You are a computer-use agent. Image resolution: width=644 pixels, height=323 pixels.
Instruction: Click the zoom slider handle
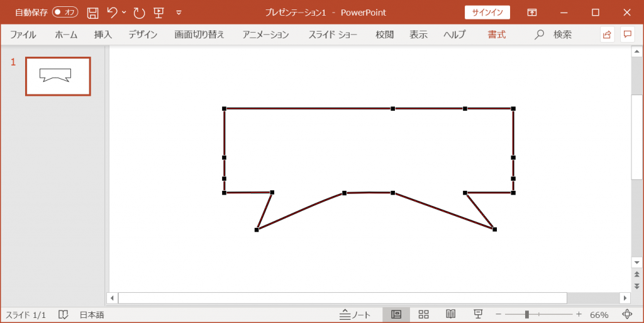[x=527, y=315]
